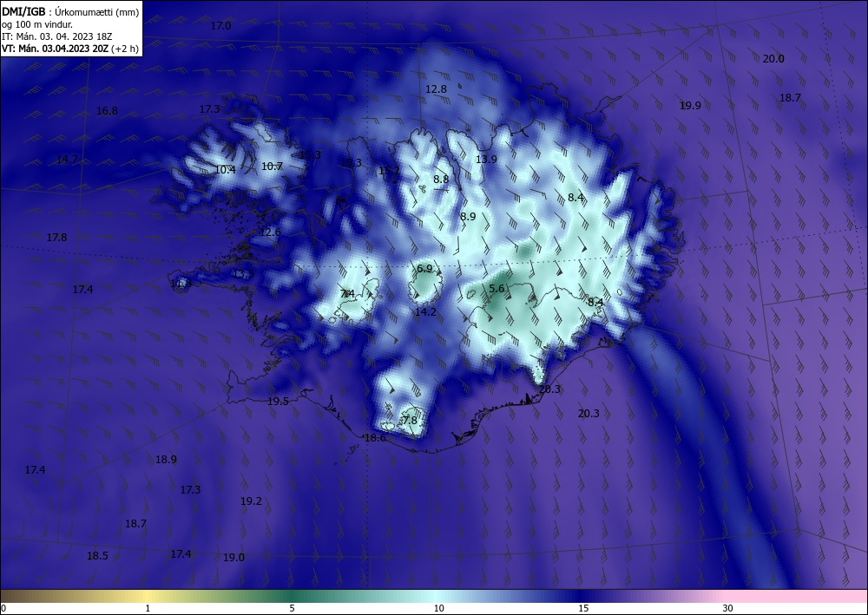Screen dimensions: 868x615
Task: Select the 19.9 map value
Action: (x=690, y=106)
